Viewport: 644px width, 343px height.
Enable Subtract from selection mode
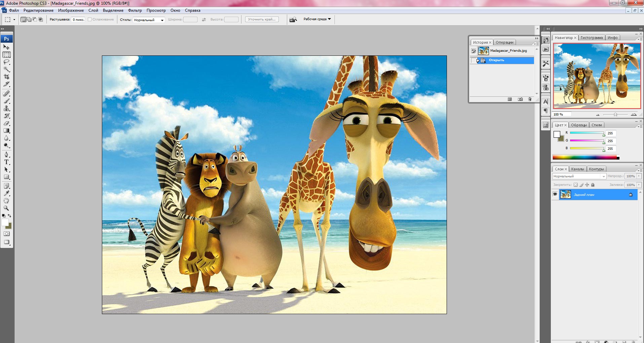pos(35,19)
